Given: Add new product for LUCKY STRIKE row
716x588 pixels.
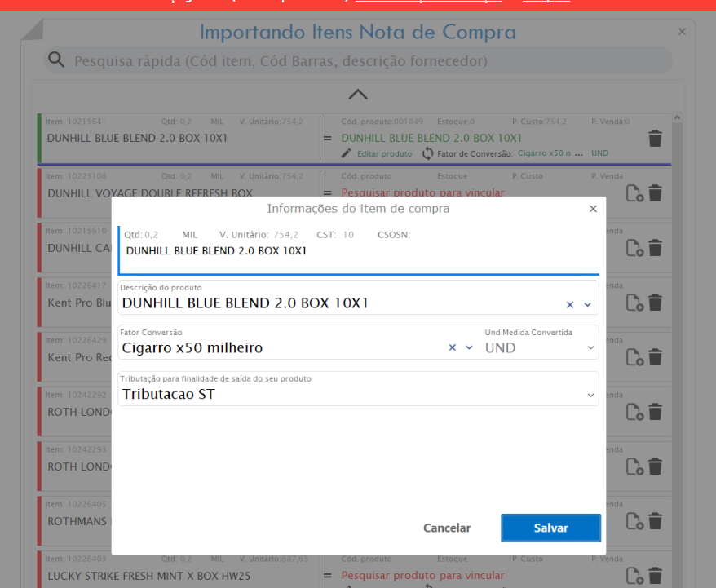Looking at the screenshot, I should pos(634,575).
